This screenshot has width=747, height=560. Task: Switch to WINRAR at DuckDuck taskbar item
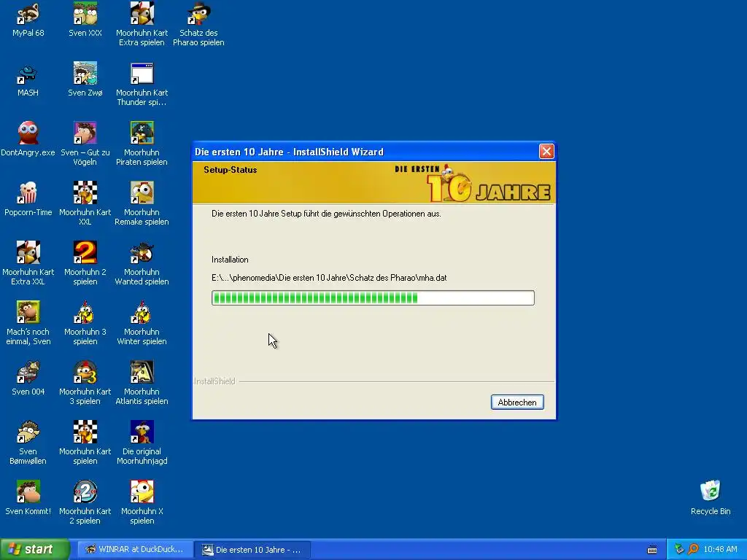(x=136, y=549)
